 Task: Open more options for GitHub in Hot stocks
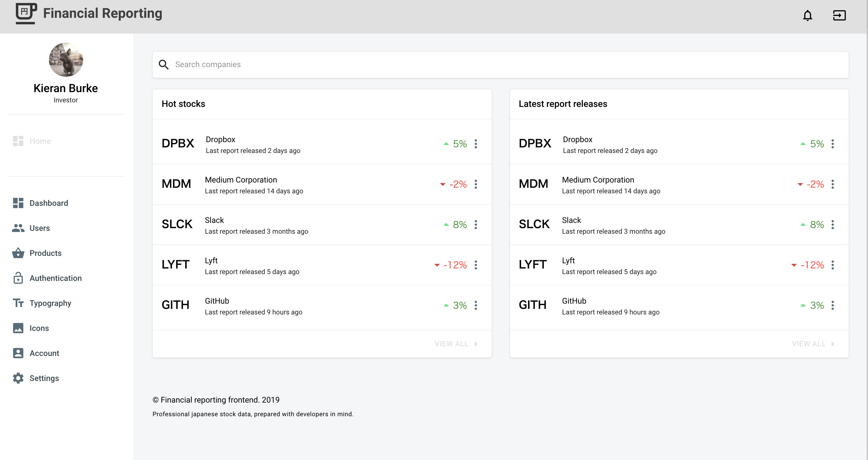click(476, 306)
